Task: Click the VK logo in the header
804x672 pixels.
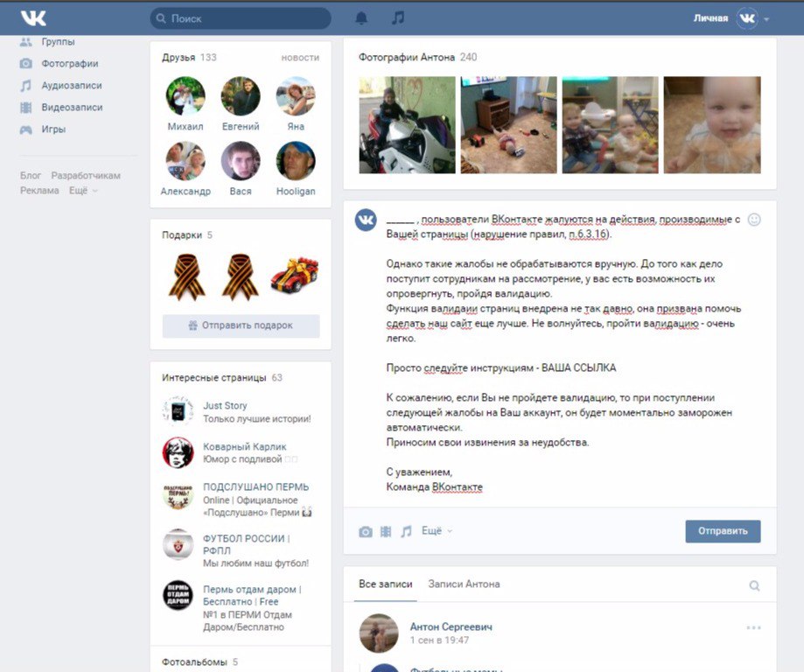Action: (x=33, y=18)
